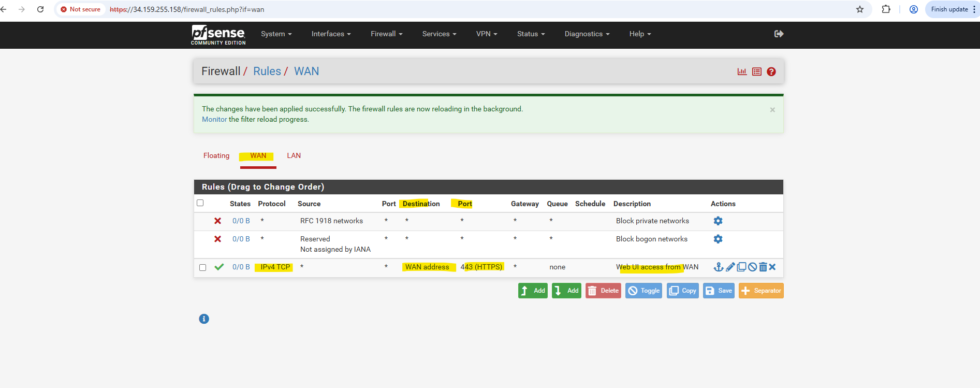The height and width of the screenshot is (388, 980).
Task: Click the copy icon in the HTTPS rule row
Action: tap(741, 267)
